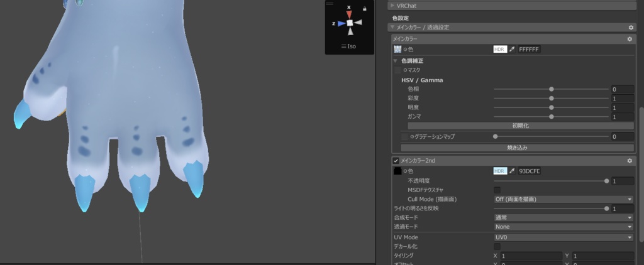Screen dimensions: 644x265
Task: Click the gray bottom cone of the gizmo
Action: [x=350, y=31]
